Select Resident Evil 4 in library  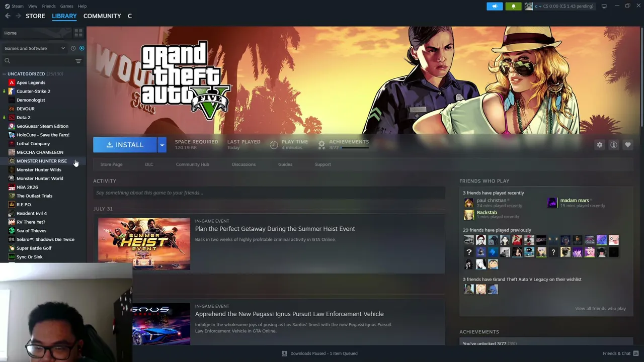click(32, 213)
